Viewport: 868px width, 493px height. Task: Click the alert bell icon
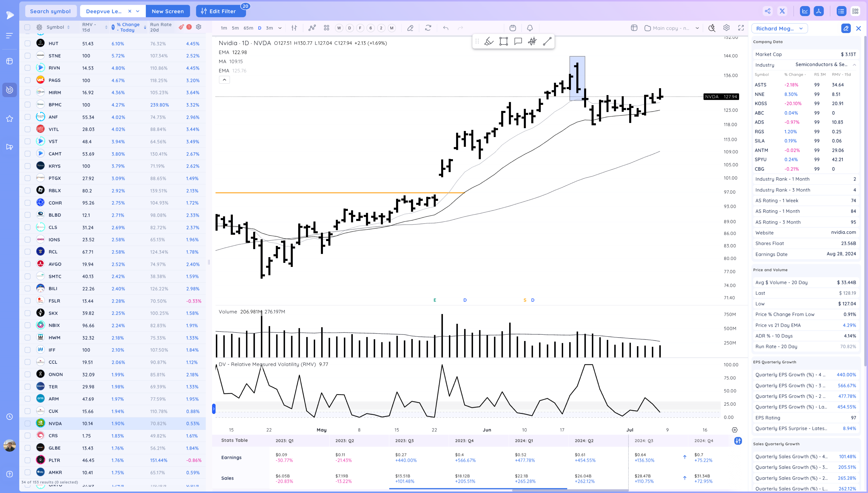(530, 28)
